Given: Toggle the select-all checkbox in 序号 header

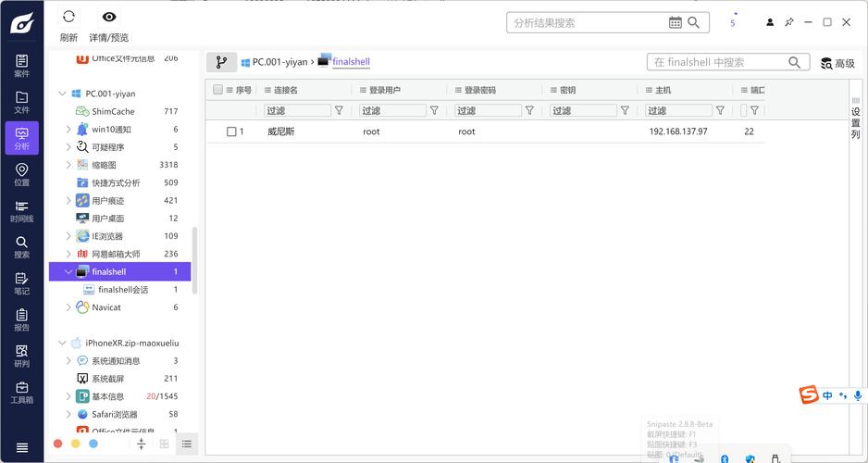Looking at the screenshot, I should (218, 90).
